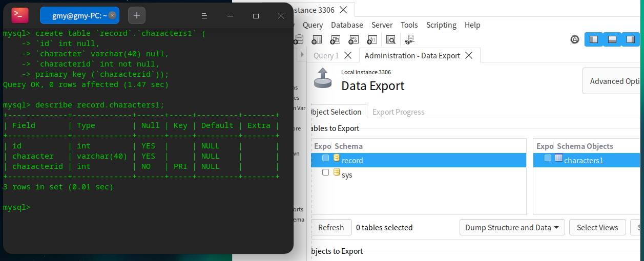Click create new table icon in Workbench toolbar
Image resolution: width=644 pixels, height=261 pixels.
(317, 39)
